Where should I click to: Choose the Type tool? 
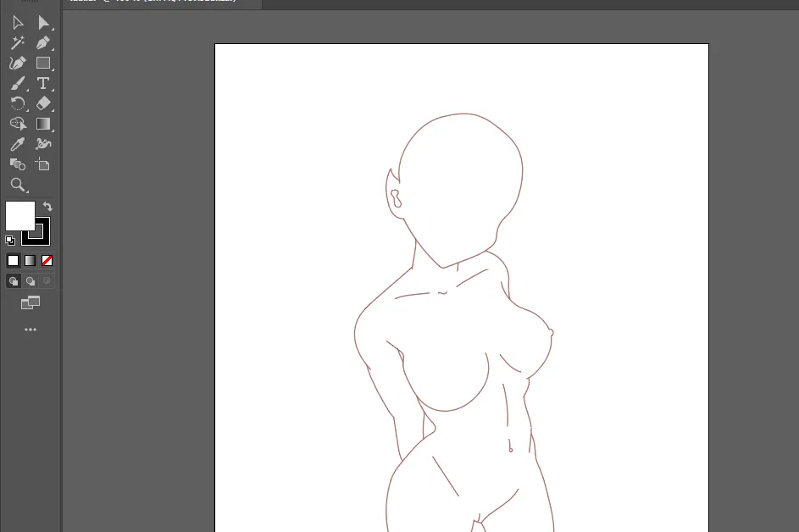(43, 83)
